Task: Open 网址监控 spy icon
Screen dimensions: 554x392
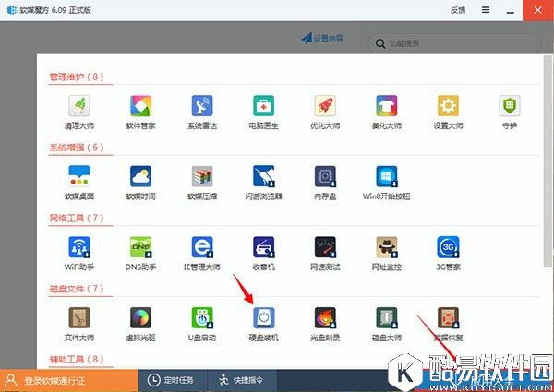Action: [x=387, y=247]
